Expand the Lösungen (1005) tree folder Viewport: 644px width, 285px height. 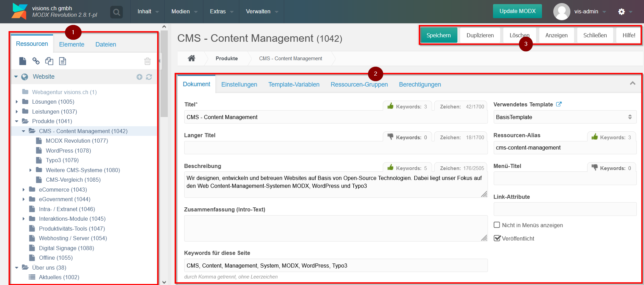pos(17,102)
